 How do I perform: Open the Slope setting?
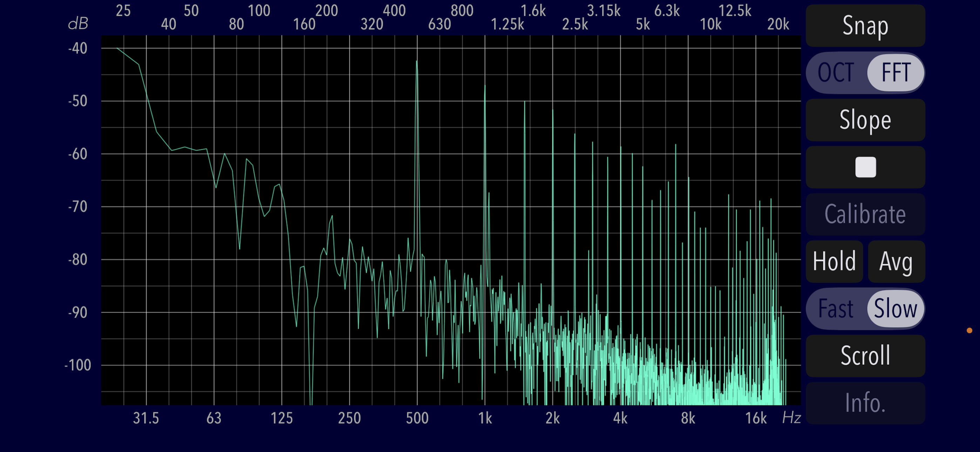865,120
